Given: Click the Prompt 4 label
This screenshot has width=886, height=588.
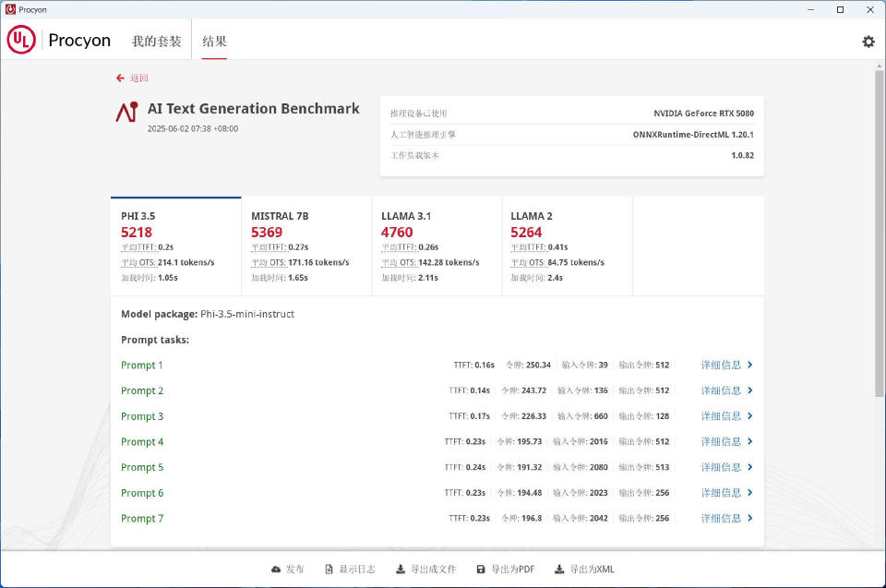Looking at the screenshot, I should (x=142, y=441).
